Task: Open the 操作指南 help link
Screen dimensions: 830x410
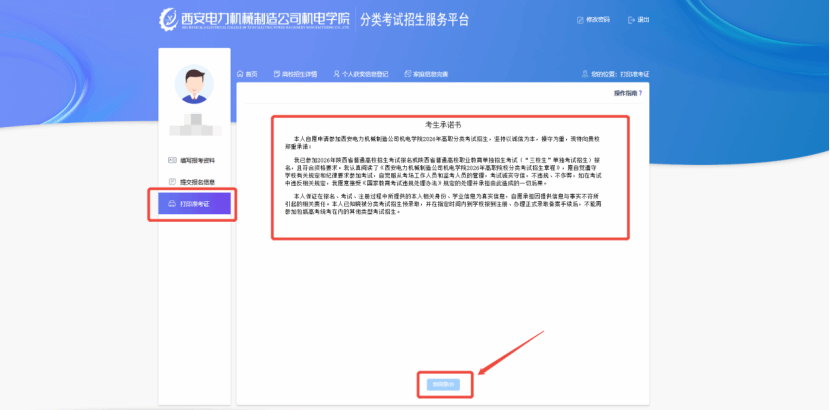Action: 626,92
